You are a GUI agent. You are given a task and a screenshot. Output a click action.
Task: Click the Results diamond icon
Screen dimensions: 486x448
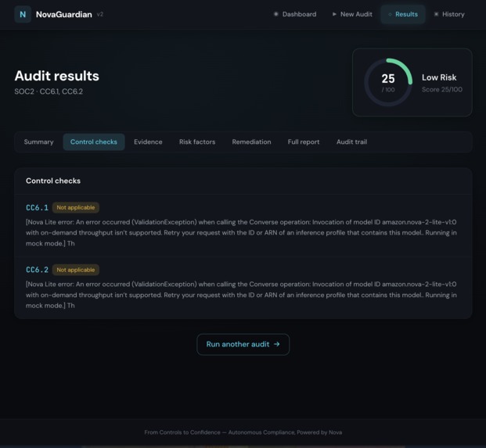390,14
